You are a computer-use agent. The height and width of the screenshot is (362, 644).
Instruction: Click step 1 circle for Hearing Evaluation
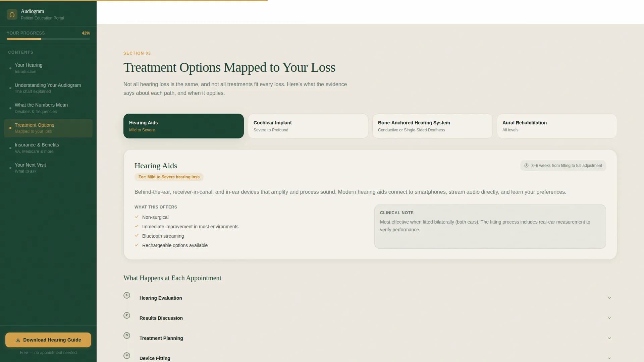(x=127, y=295)
